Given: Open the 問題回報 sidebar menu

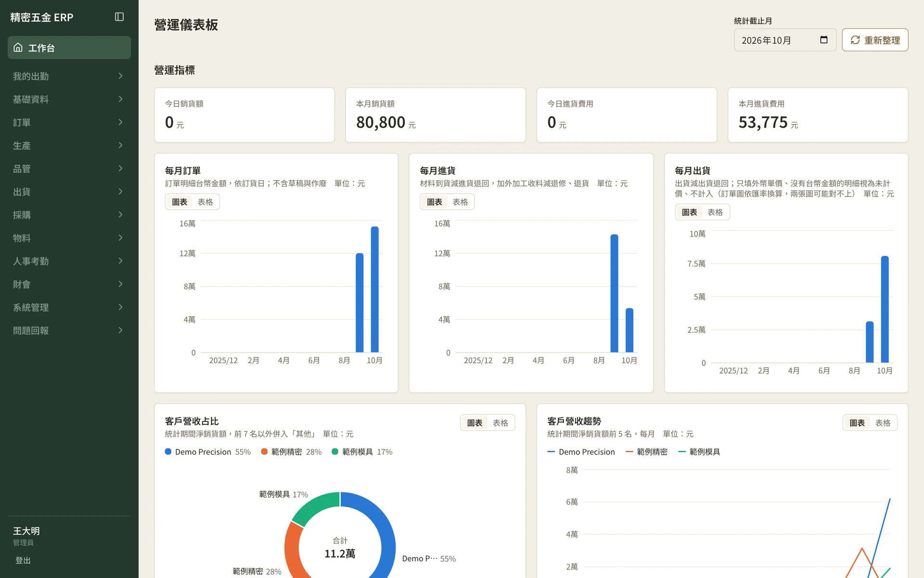Looking at the screenshot, I should 69,330.
